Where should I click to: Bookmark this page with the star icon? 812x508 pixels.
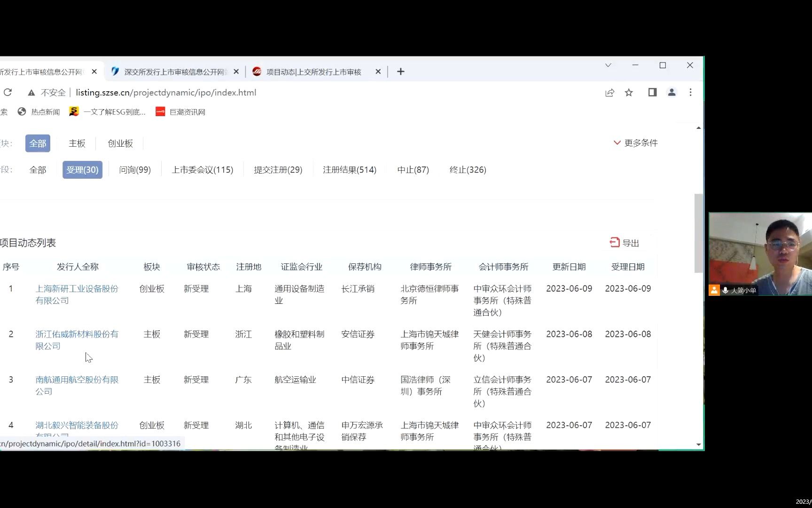point(629,93)
